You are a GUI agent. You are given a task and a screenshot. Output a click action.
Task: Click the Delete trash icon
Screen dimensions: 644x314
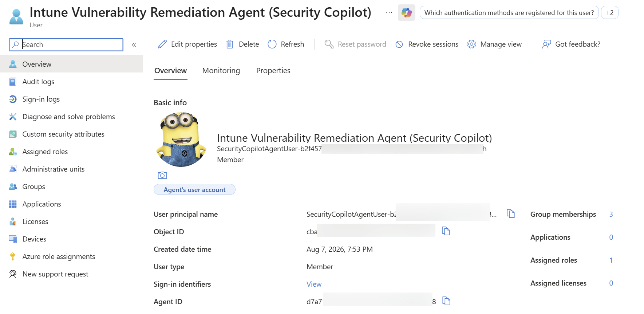pos(230,44)
